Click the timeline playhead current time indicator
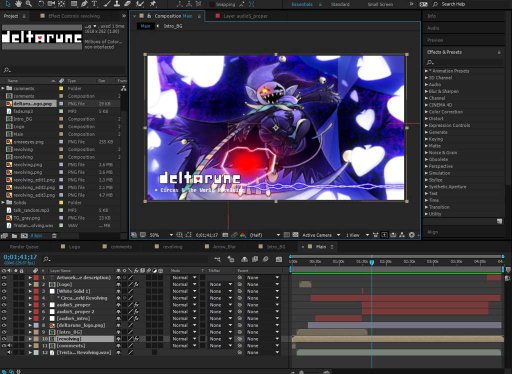This screenshot has height=374, width=512. click(372, 262)
